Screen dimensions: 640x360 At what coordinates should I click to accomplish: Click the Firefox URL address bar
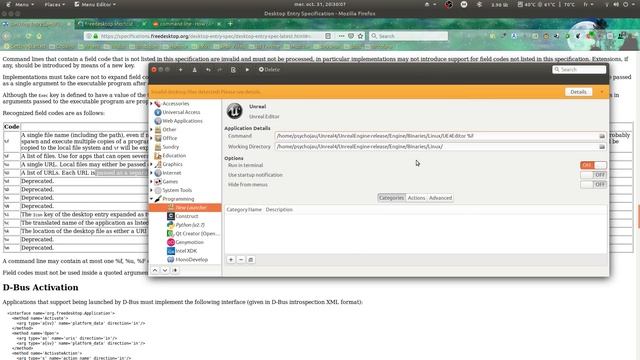tap(204, 36)
